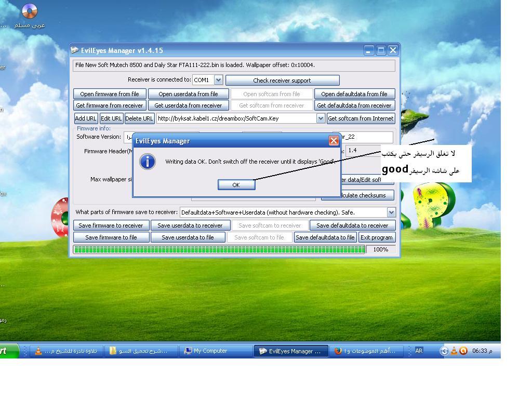The width and height of the screenshot is (532, 399).
Task: Click OK in the EvilEyes Manager dialog
Action: 236,185
